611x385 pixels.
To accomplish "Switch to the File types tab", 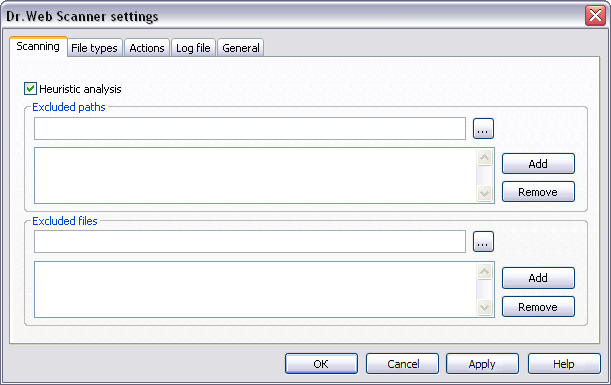I will [94, 48].
